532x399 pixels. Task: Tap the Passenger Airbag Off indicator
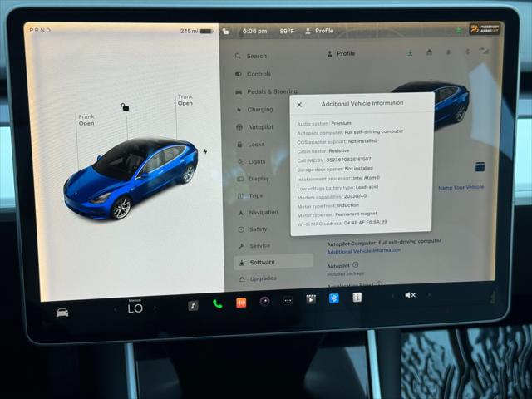(x=485, y=29)
